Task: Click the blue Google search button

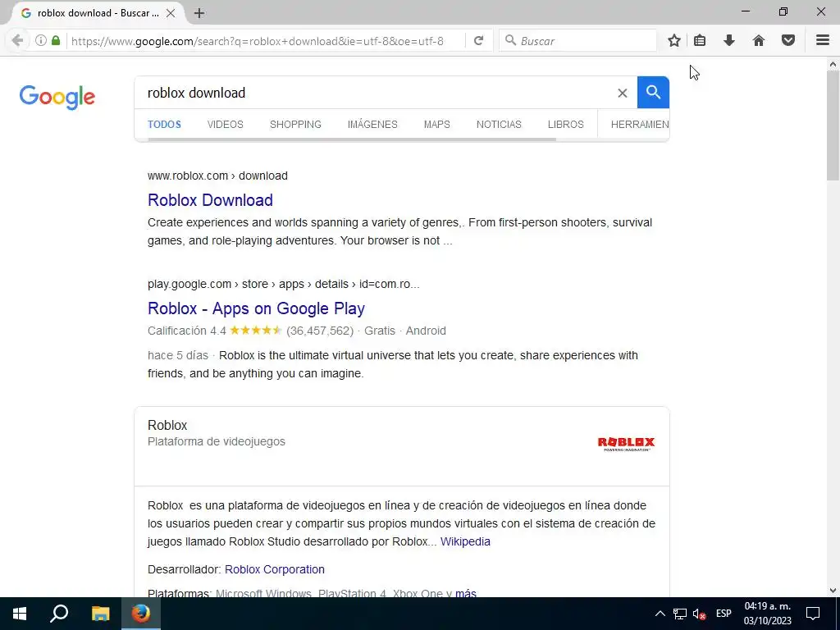Action: [x=653, y=92]
